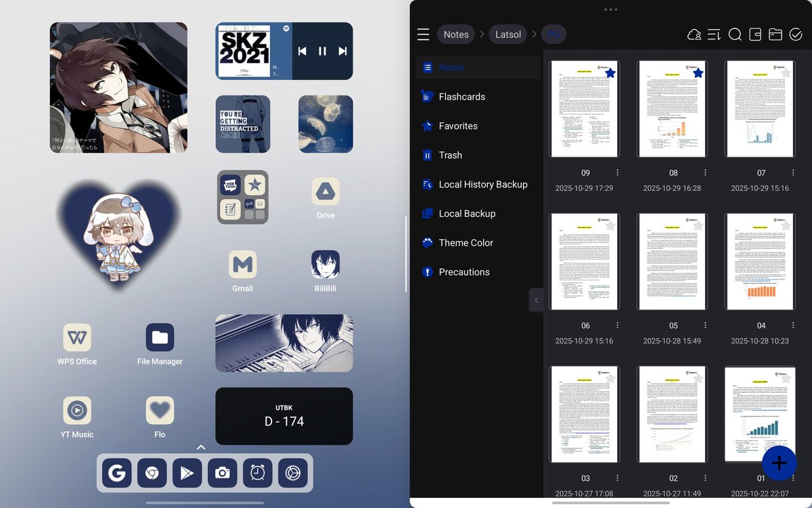Open the folder icon in the notes toolbar
The height and width of the screenshot is (508, 812).
(x=775, y=35)
